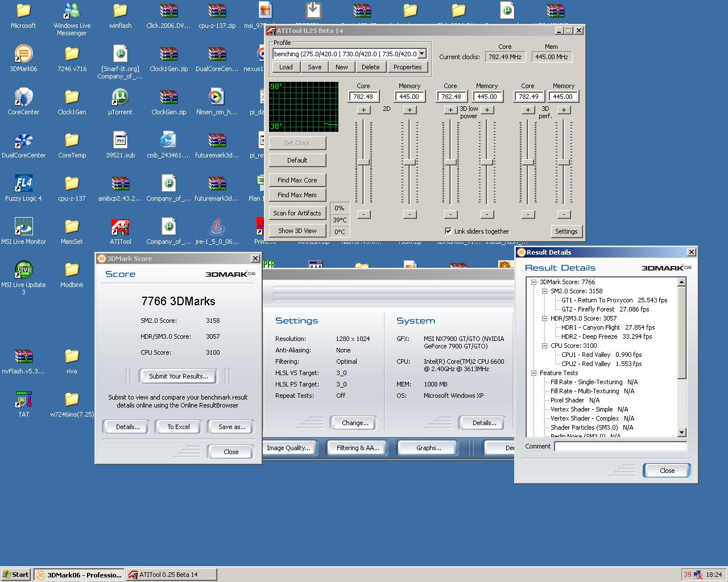The height and width of the screenshot is (582, 728).
Task: Open the riva folder
Action: 72,361
